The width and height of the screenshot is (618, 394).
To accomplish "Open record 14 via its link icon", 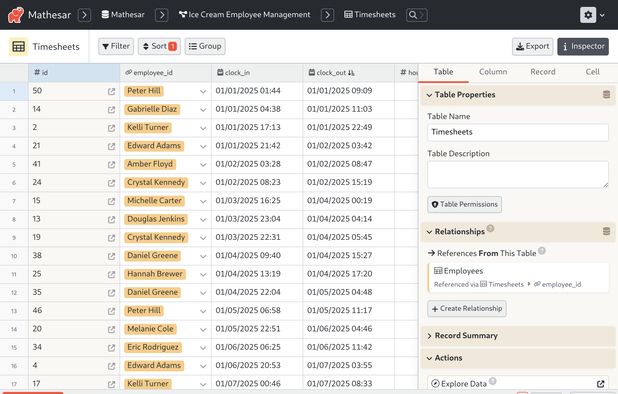I will coord(112,110).
